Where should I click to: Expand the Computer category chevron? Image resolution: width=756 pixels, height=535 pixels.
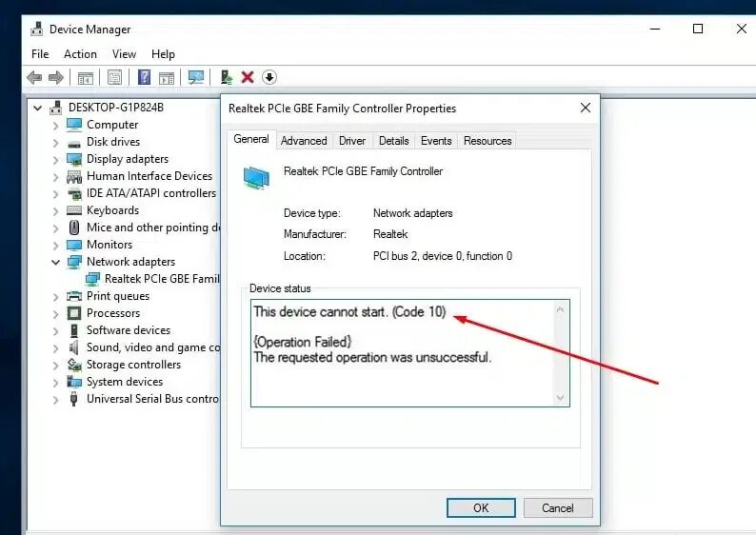click(x=55, y=126)
